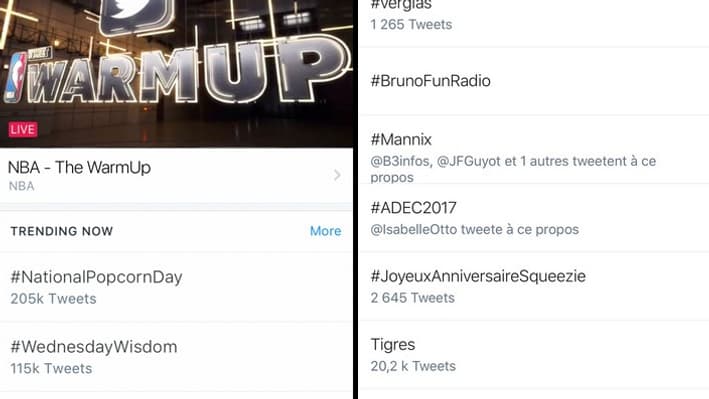This screenshot has height=399, width=709.
Task: Open the #Mannix trending topic
Action: [534, 150]
